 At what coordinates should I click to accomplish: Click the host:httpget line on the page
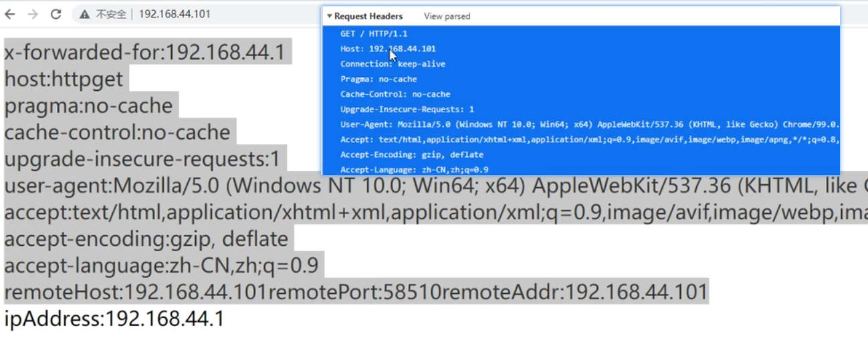(x=64, y=79)
